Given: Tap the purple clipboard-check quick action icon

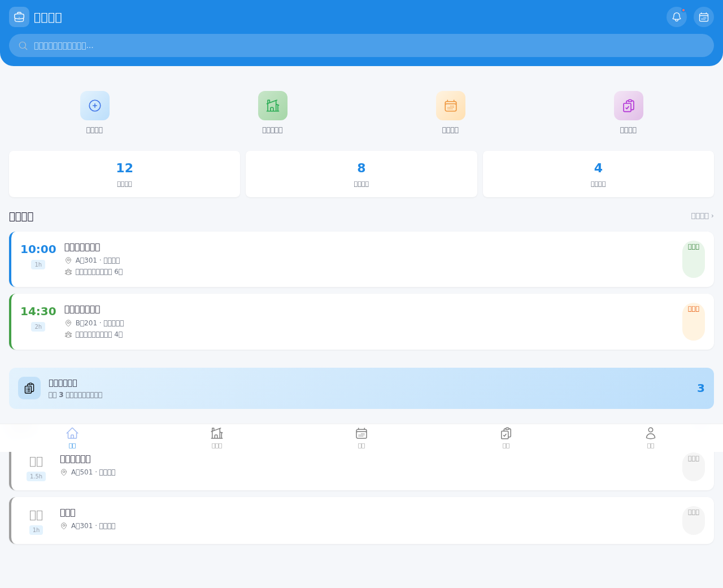Looking at the screenshot, I should pyautogui.click(x=629, y=106).
